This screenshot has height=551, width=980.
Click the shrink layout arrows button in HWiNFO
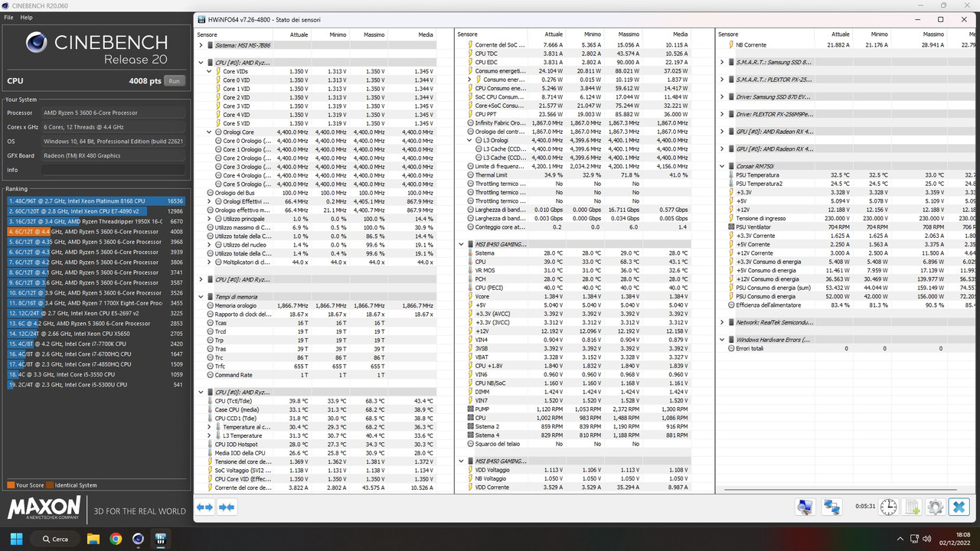point(227,507)
